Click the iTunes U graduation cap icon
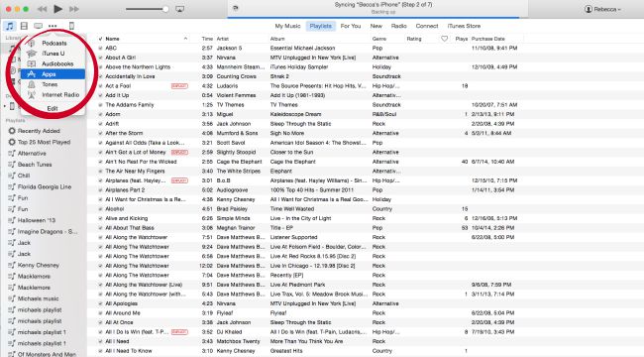Viewport: 644px width, 357px height. (32, 54)
